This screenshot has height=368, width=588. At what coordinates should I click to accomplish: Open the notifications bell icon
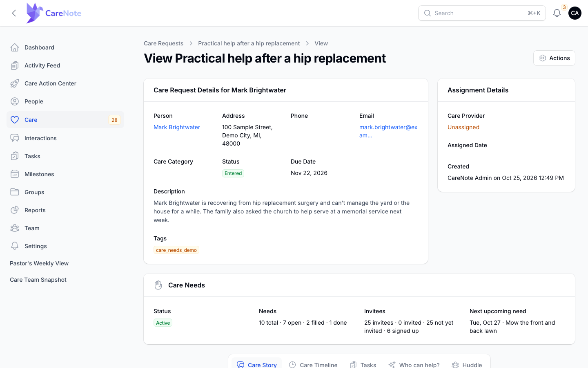pyautogui.click(x=557, y=13)
